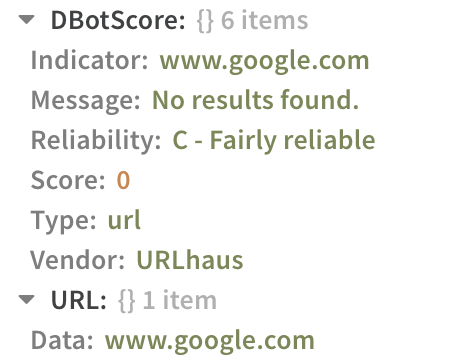Collapse the DBotScore node triangle
This screenshot has height=362, width=462.
[x=27, y=20]
